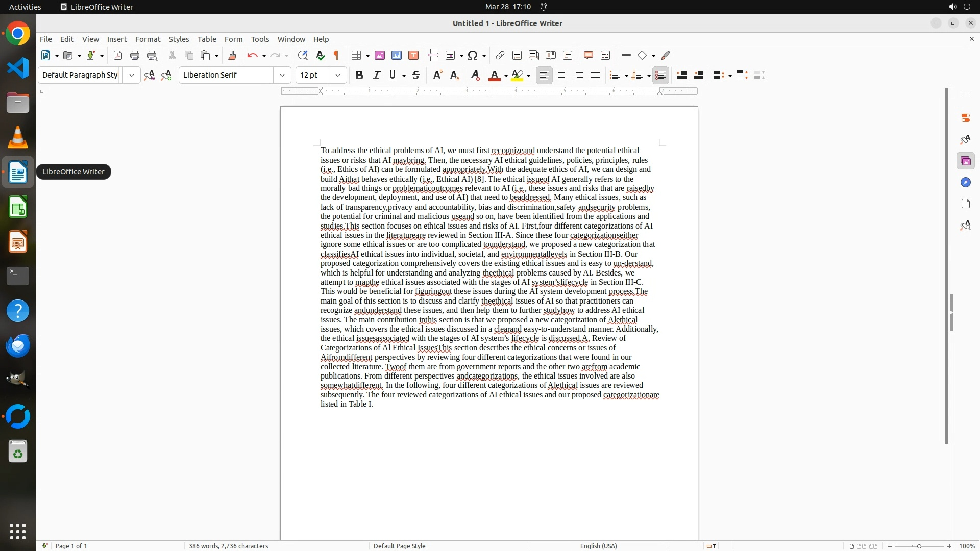Open Find and Replace tool
980x551 pixels.
(x=303, y=55)
